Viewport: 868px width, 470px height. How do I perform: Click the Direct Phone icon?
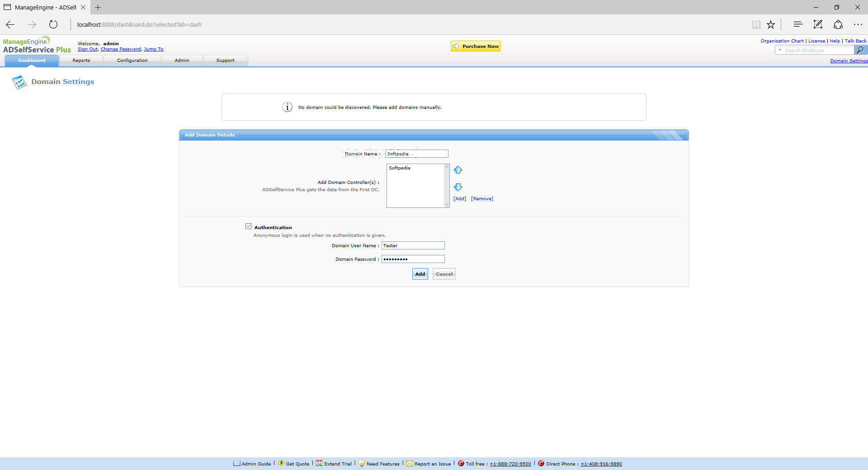541,463
